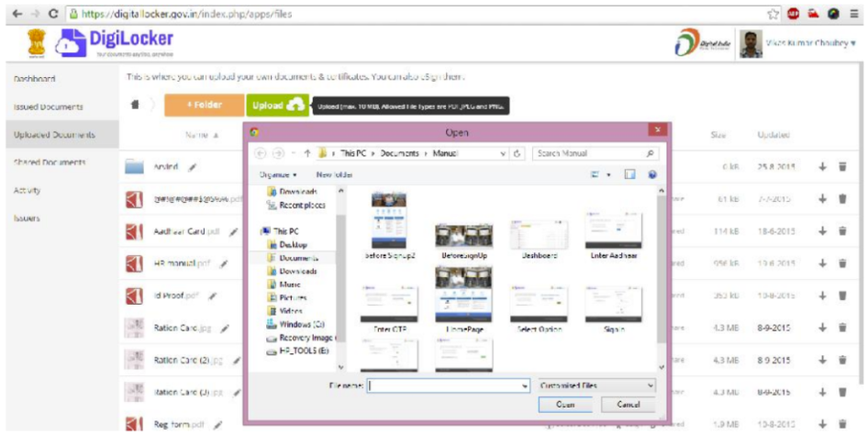
Task: Create a new folder with + Folder button
Action: pos(204,106)
